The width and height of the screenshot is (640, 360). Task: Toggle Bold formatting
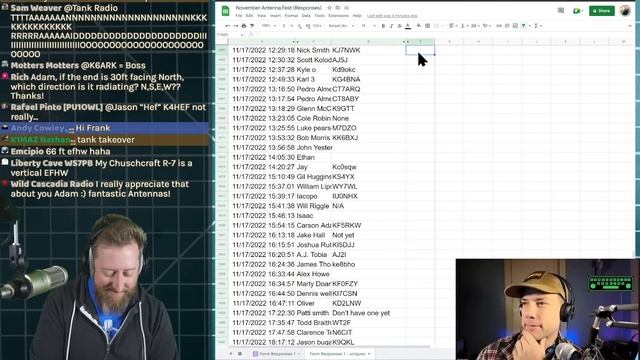click(x=383, y=26)
